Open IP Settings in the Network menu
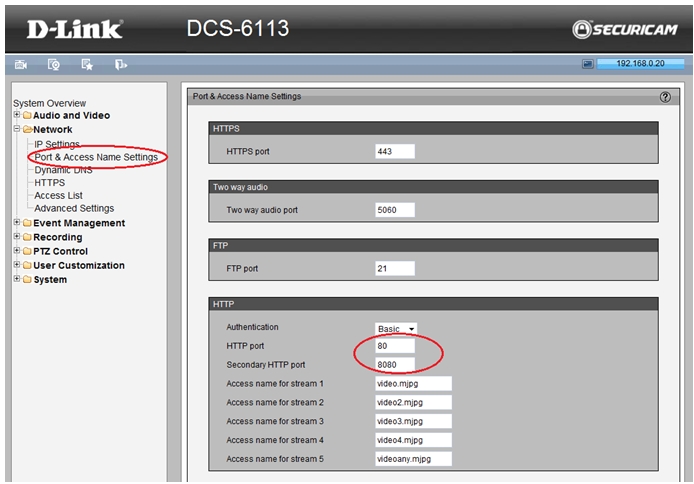The width and height of the screenshot is (694, 484). 56,144
